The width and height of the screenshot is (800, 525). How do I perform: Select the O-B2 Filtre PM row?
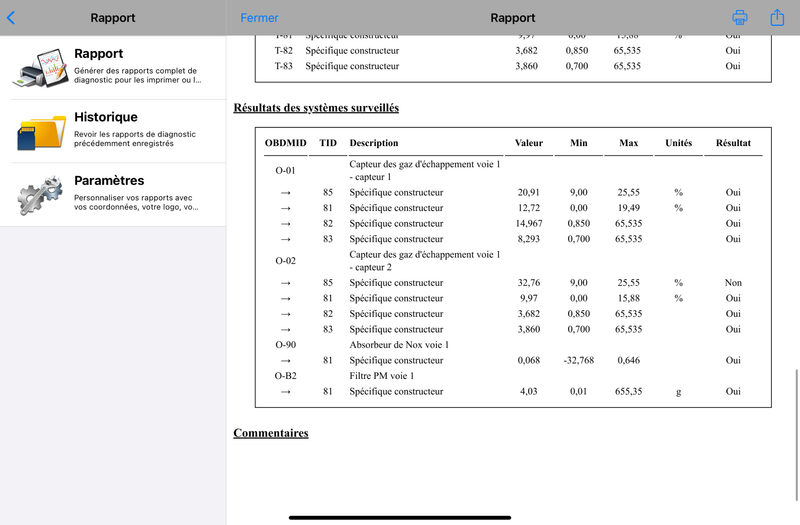[513, 376]
